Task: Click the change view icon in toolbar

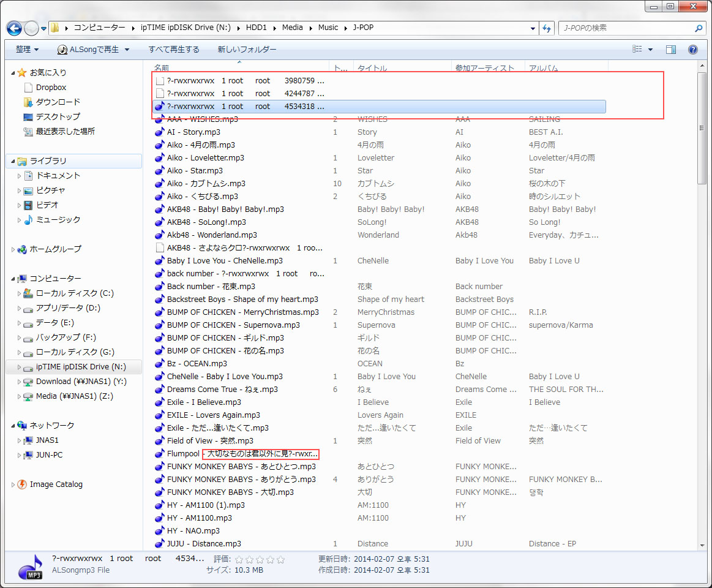Action: (x=637, y=49)
